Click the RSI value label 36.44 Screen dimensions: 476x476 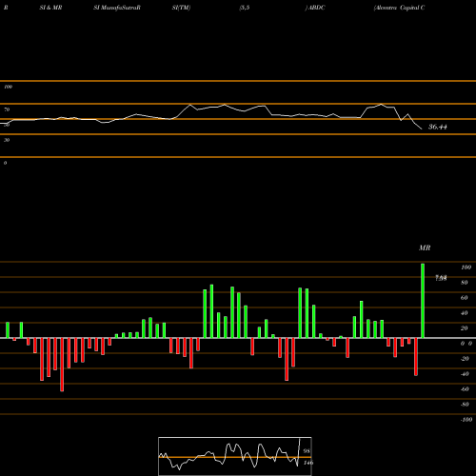click(438, 127)
